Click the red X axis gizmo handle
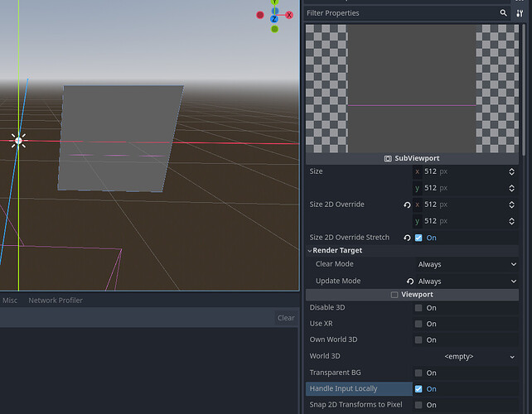The width and height of the screenshot is (532, 414). coord(289,15)
